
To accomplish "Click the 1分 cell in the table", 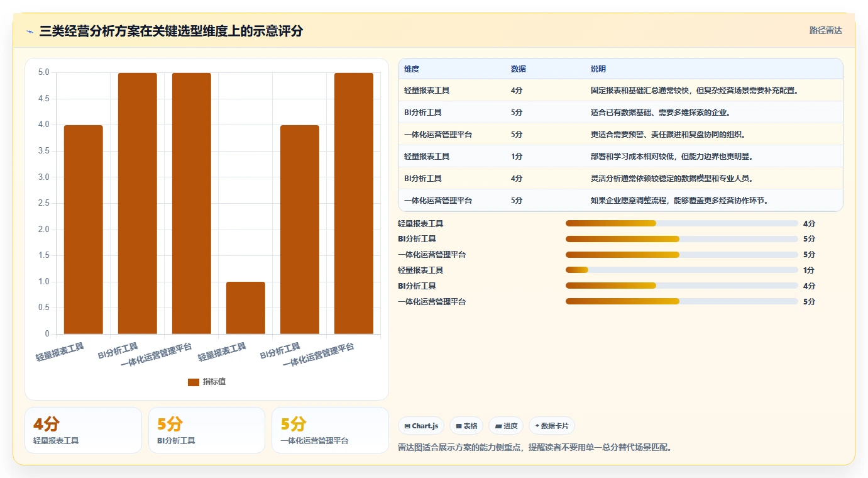I will (517, 157).
